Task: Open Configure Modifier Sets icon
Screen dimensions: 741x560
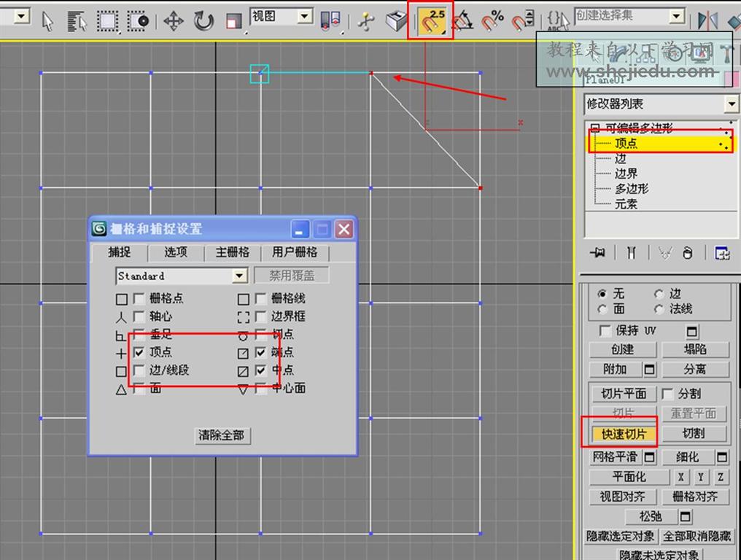Action: tap(722, 253)
